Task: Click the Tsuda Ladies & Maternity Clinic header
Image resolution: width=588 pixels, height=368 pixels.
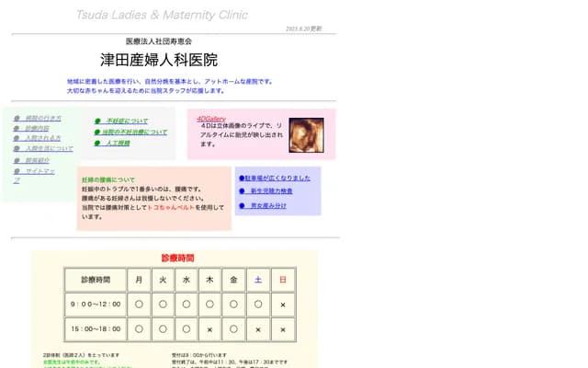Action: (162, 15)
